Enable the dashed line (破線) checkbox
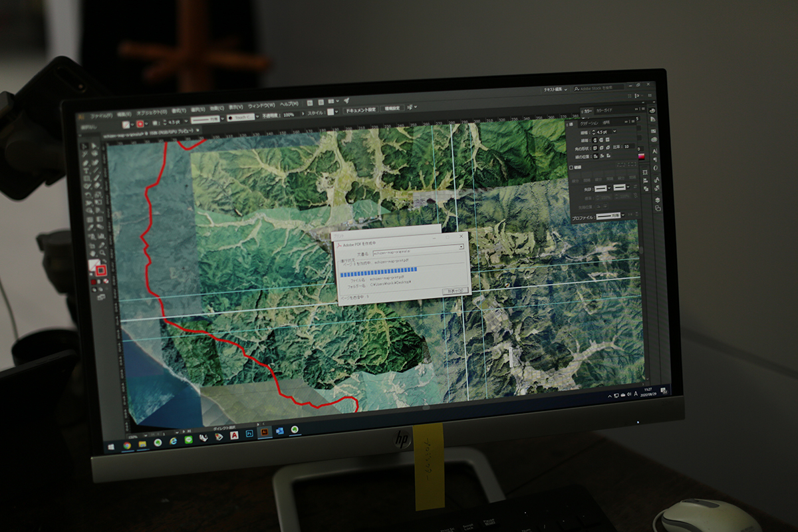This screenshot has height=532, width=798. pyautogui.click(x=573, y=168)
